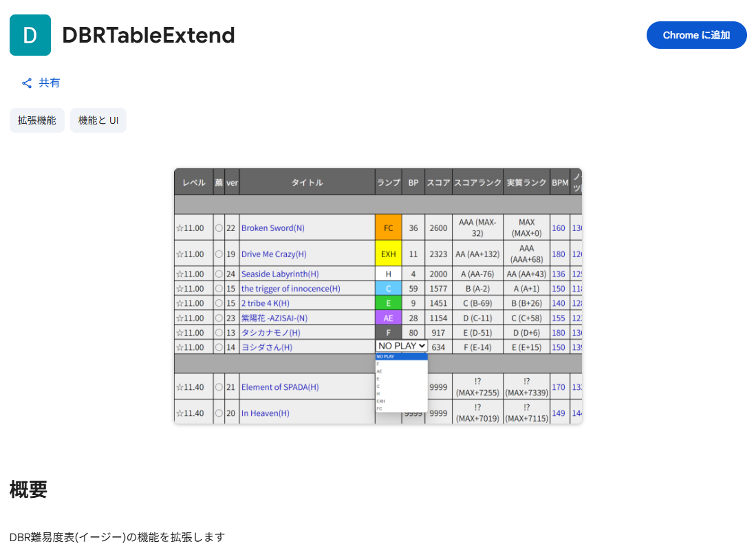
Task: Click the light blue C lamp cell
Action: (388, 289)
